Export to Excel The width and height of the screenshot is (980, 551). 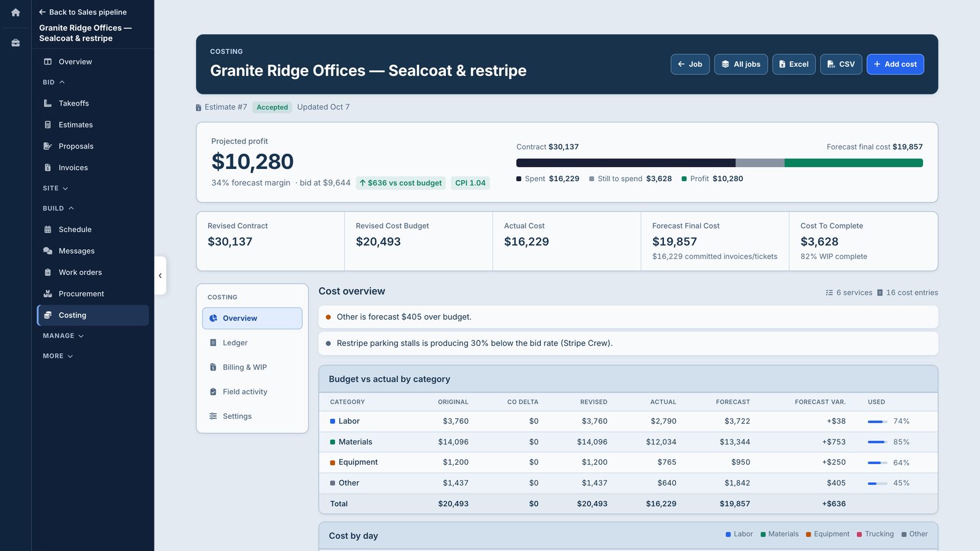coord(794,64)
